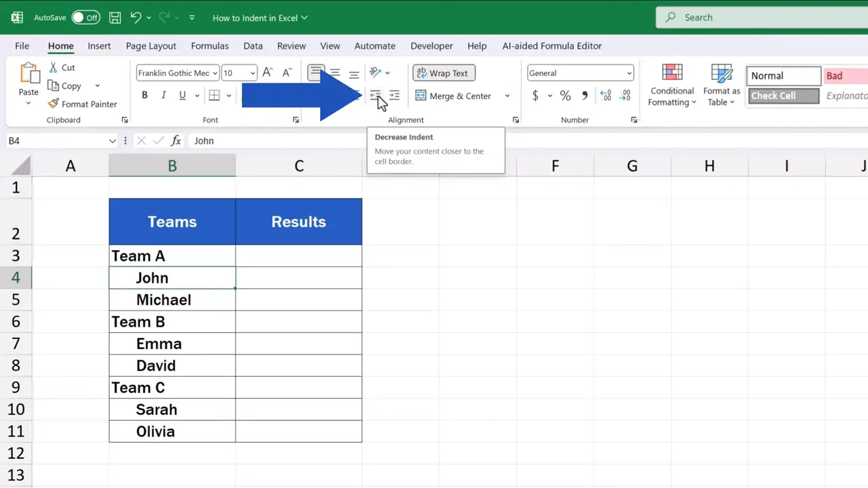Screen dimensions: 868x488
Task: Click the Comma Style icon
Action: tap(584, 95)
